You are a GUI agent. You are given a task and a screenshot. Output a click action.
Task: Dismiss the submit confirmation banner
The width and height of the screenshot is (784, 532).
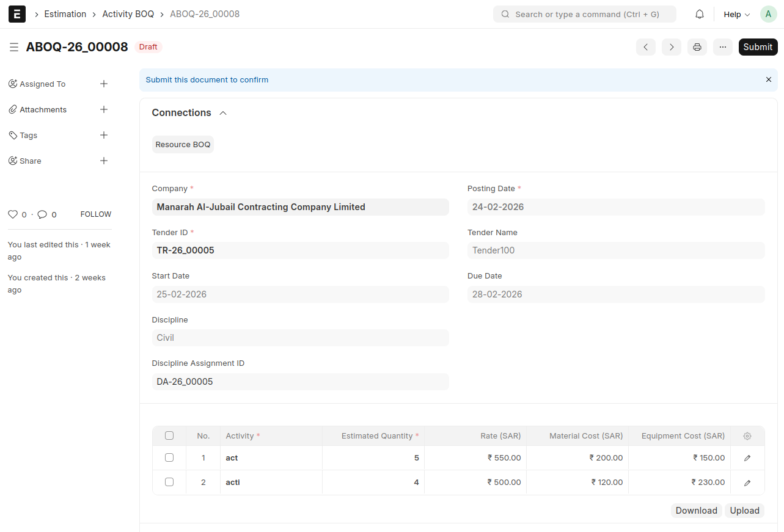[x=769, y=80]
